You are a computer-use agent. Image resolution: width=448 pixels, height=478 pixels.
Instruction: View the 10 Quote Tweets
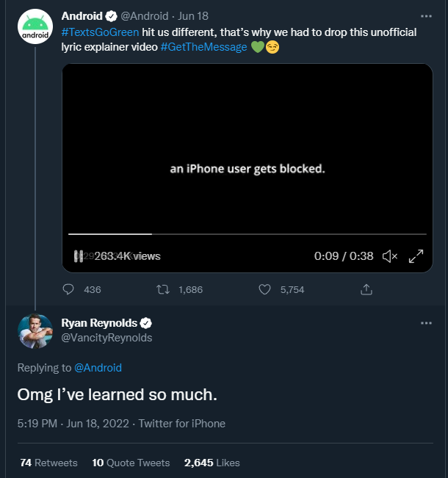(x=131, y=463)
